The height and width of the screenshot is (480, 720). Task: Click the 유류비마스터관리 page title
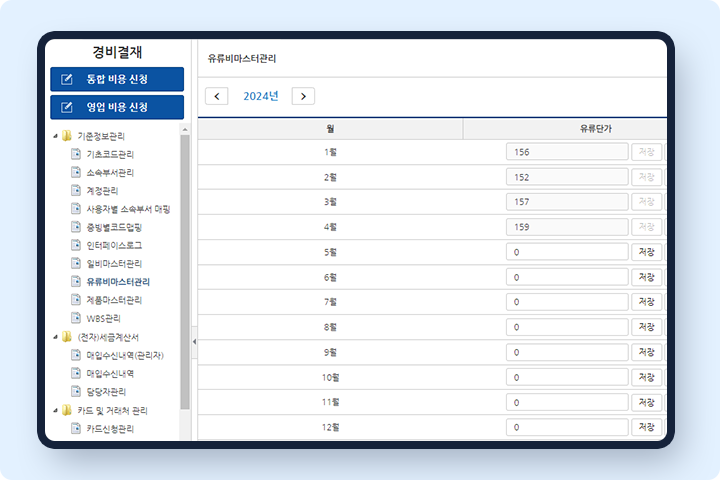(x=242, y=58)
